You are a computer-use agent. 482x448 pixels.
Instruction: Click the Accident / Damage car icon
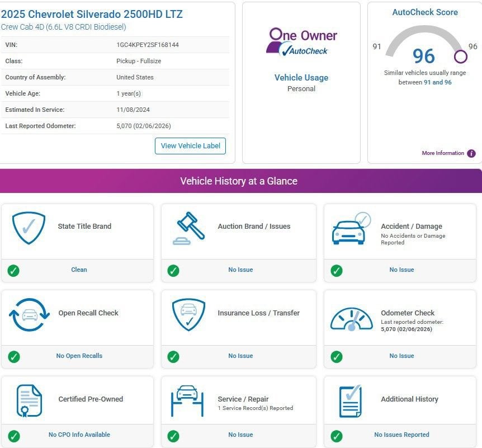351,228
